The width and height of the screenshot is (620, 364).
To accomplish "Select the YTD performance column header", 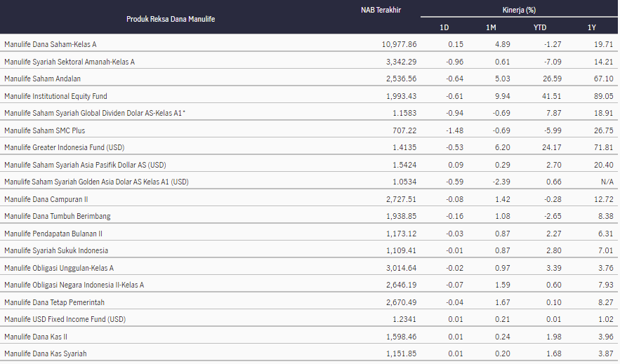I will tap(540, 27).
